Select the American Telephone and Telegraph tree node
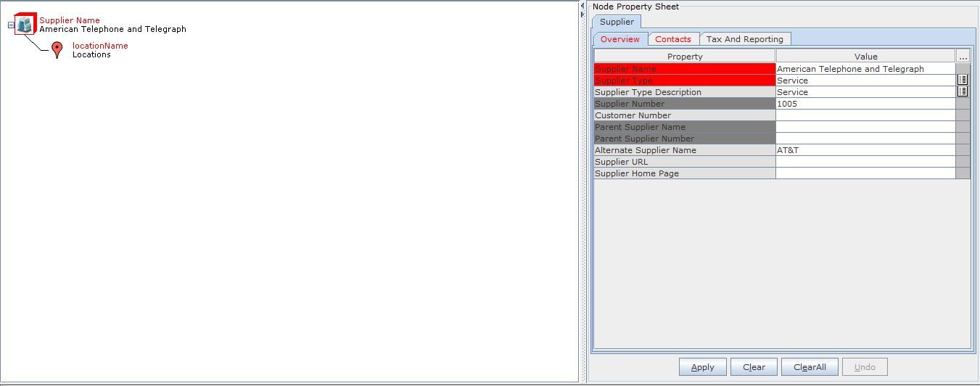This screenshot has width=980, height=386. tap(112, 30)
